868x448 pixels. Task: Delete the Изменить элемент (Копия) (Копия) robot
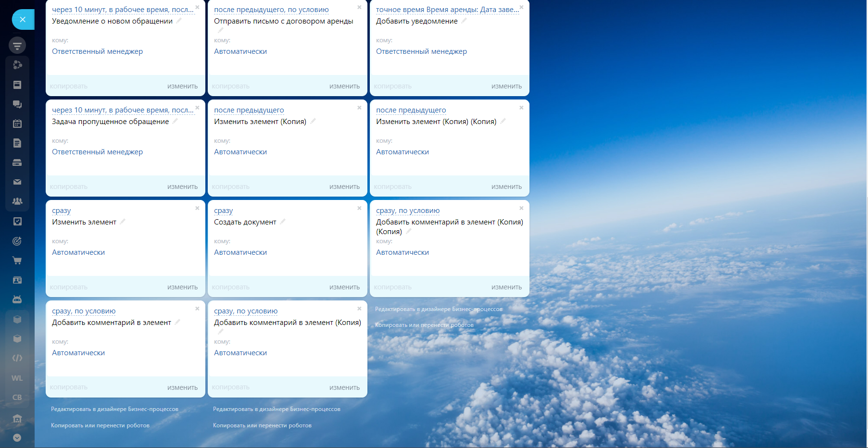coord(521,108)
